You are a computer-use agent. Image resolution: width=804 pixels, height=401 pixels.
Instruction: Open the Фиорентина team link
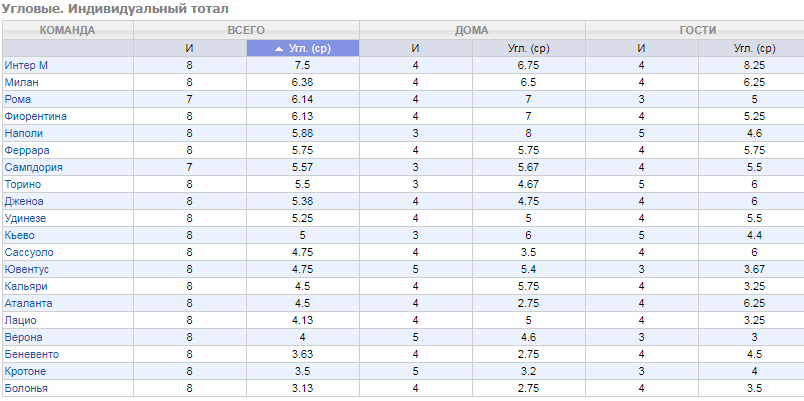click(x=35, y=116)
